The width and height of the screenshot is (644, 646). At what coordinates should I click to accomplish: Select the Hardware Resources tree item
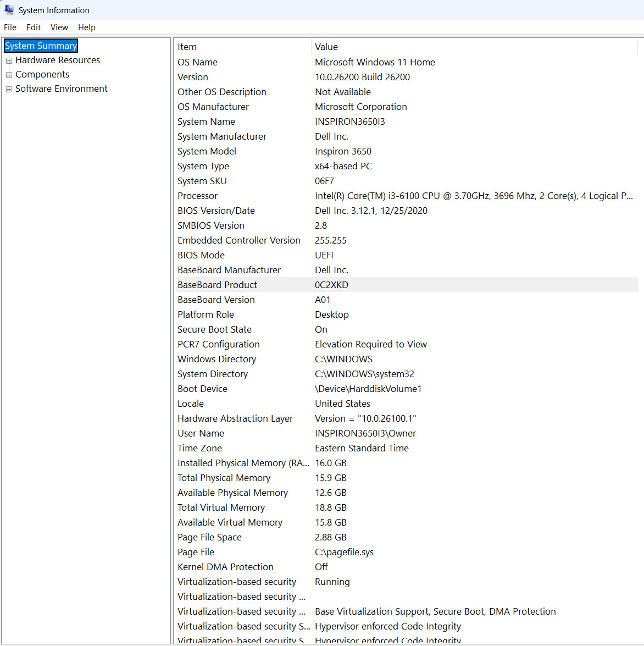tap(58, 60)
